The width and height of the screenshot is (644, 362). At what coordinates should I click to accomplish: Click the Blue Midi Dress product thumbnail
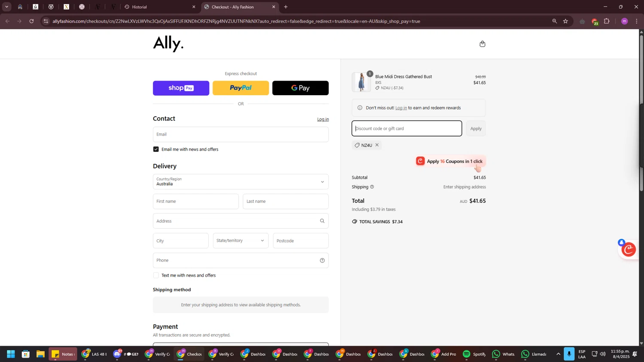[361, 82]
